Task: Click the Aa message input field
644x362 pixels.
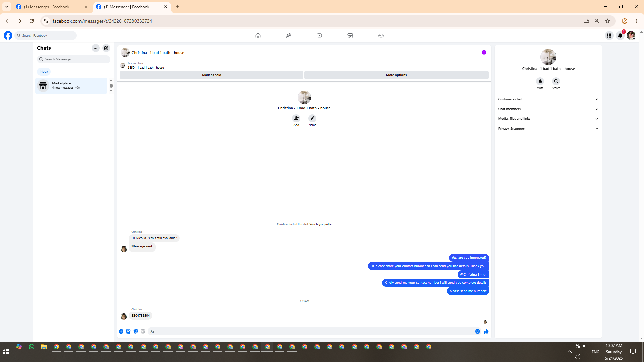Action: point(309,331)
